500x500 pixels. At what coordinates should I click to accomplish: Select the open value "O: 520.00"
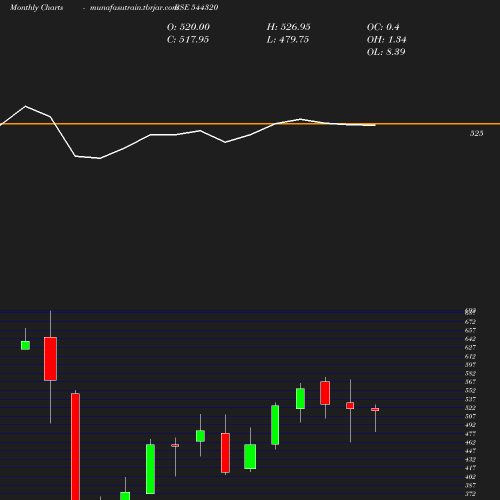pyautogui.click(x=188, y=27)
